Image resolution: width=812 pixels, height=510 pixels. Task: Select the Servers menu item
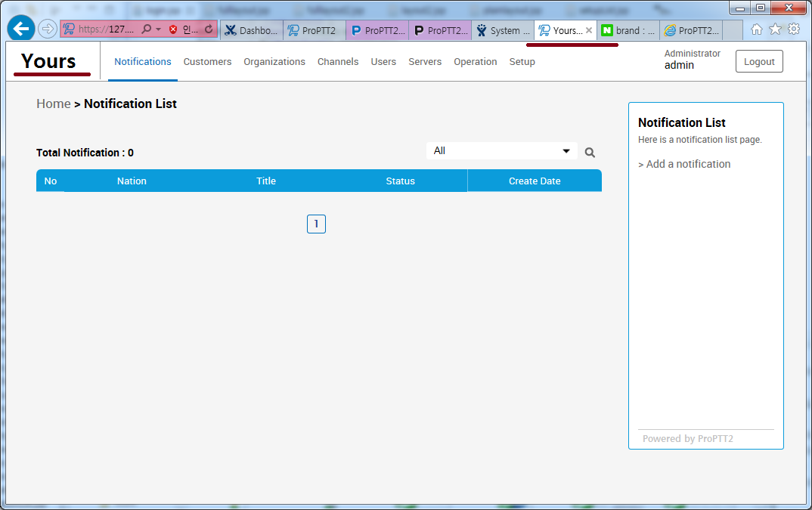click(x=425, y=62)
